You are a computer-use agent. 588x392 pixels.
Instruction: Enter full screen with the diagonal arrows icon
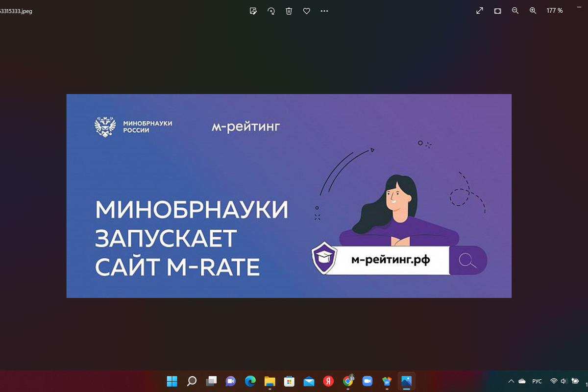pos(480,11)
